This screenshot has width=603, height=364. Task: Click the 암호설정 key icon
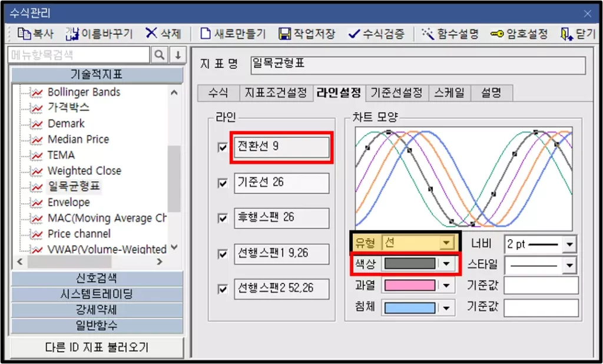coord(497,34)
